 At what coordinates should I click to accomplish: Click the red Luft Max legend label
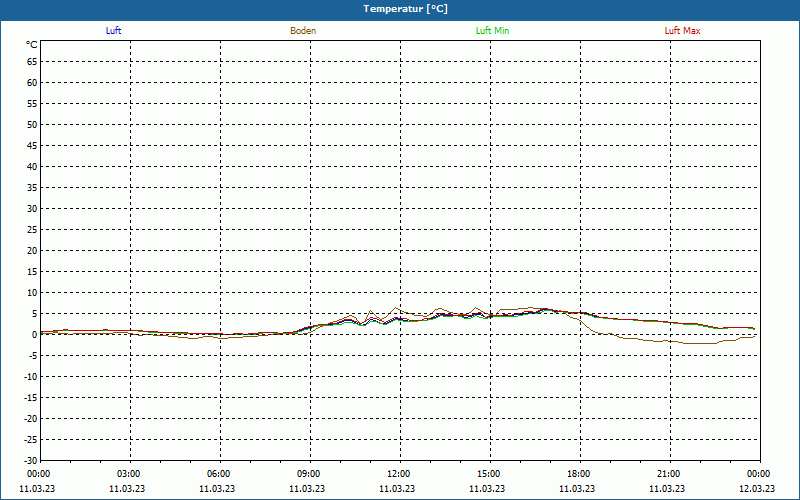pos(682,31)
